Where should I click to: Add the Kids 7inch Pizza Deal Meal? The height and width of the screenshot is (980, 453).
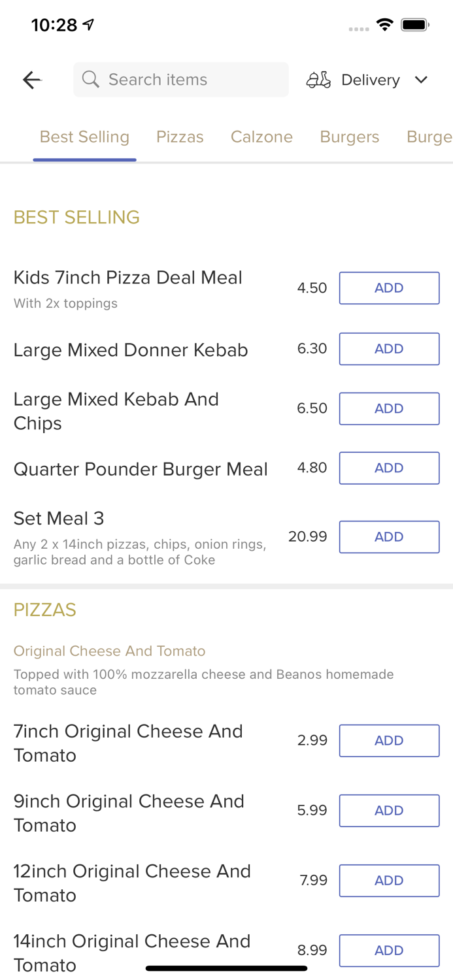coord(389,287)
